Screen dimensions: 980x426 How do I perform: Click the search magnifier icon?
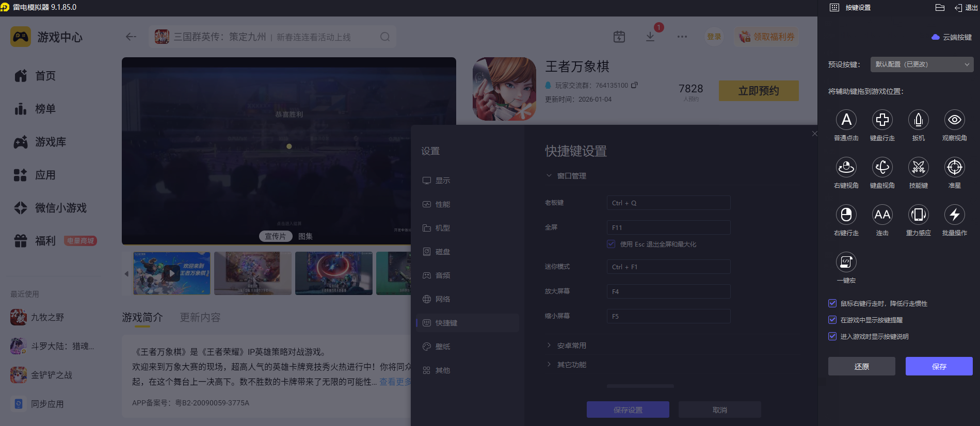click(385, 37)
